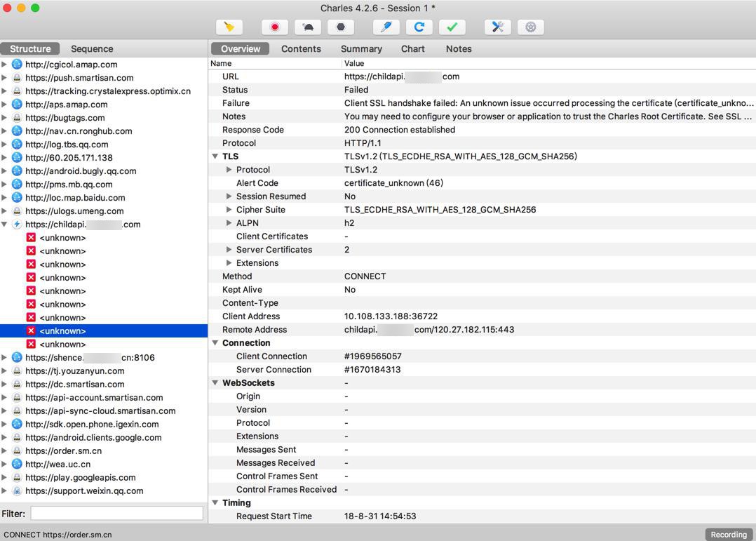Open the Summary tab
The height and width of the screenshot is (541, 756).
click(x=361, y=48)
